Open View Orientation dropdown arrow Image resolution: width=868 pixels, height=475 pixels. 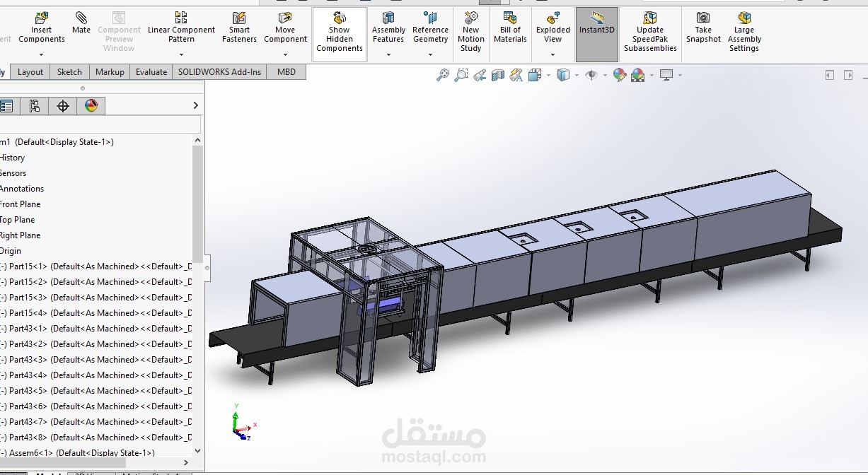coord(548,75)
